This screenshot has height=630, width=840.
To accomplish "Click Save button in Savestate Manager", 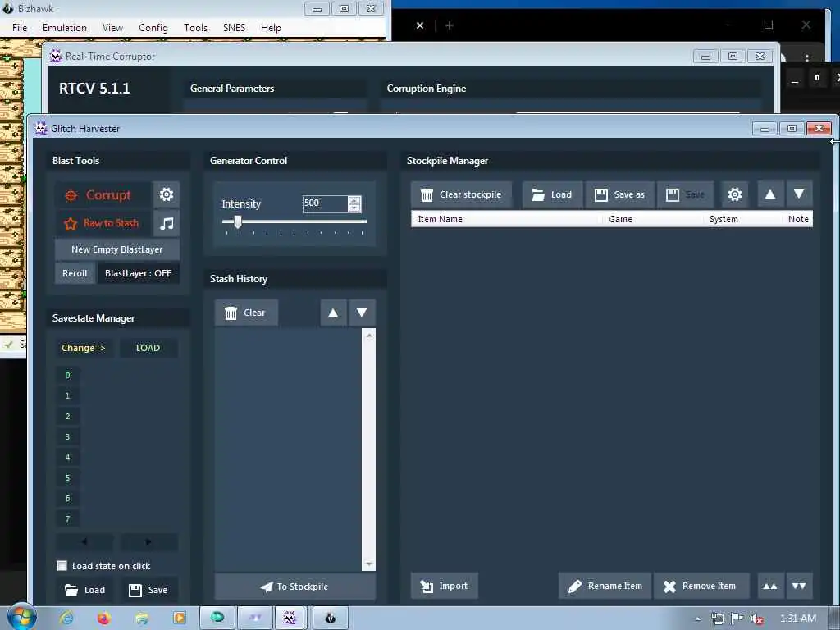I will pos(148,591).
